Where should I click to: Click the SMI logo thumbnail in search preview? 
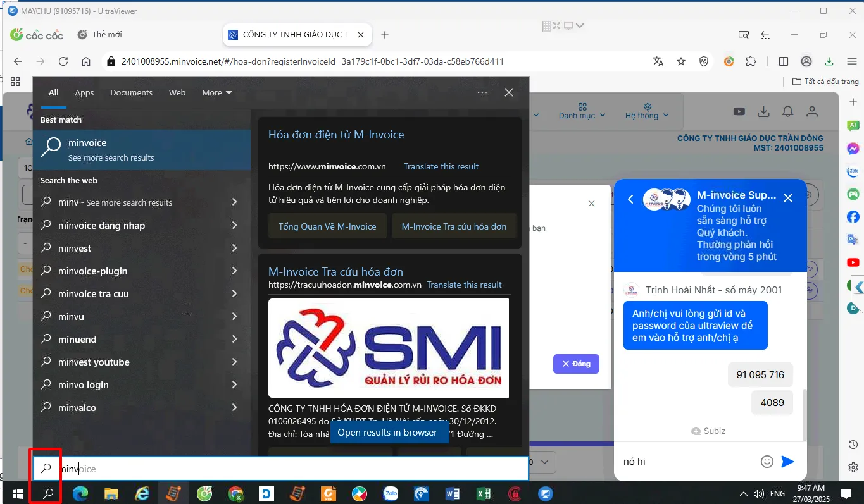(x=389, y=348)
